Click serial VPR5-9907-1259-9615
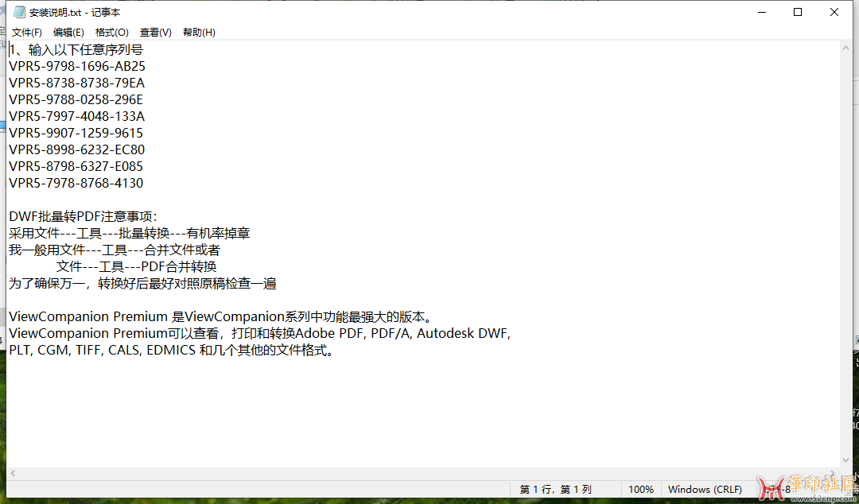 coord(76,133)
